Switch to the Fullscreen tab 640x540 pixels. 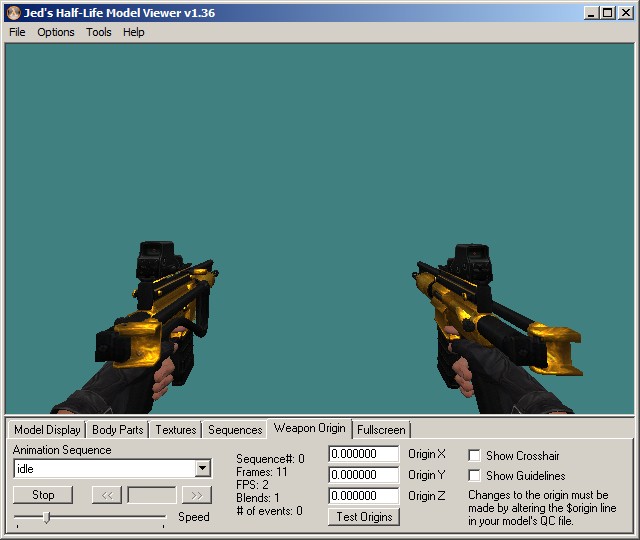click(x=381, y=430)
